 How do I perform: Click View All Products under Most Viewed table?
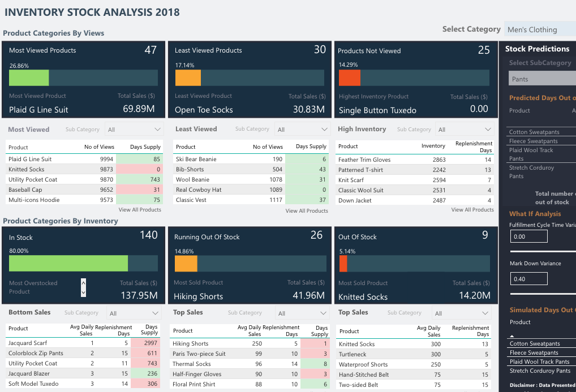point(140,210)
